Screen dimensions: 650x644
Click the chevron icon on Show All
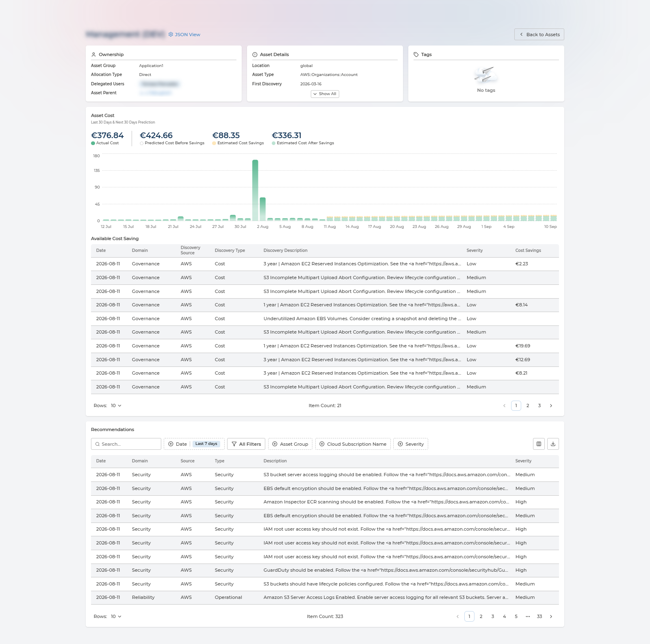click(315, 94)
